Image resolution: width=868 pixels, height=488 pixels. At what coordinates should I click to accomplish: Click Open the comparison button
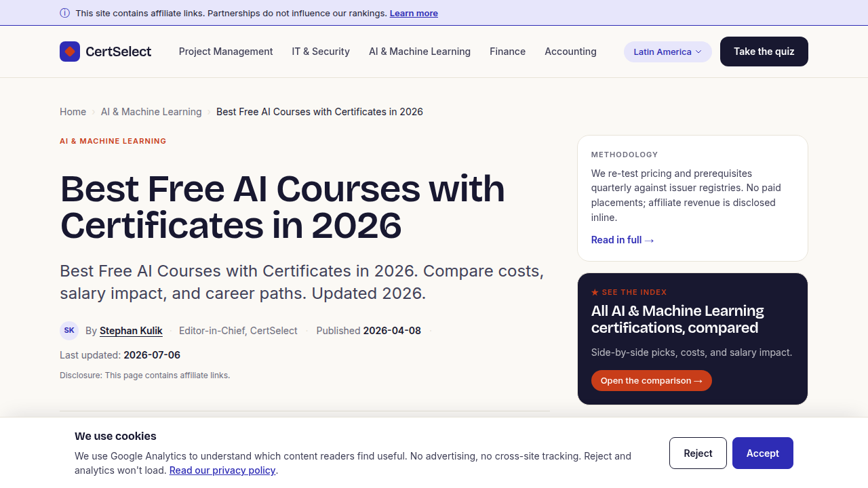[652, 380]
